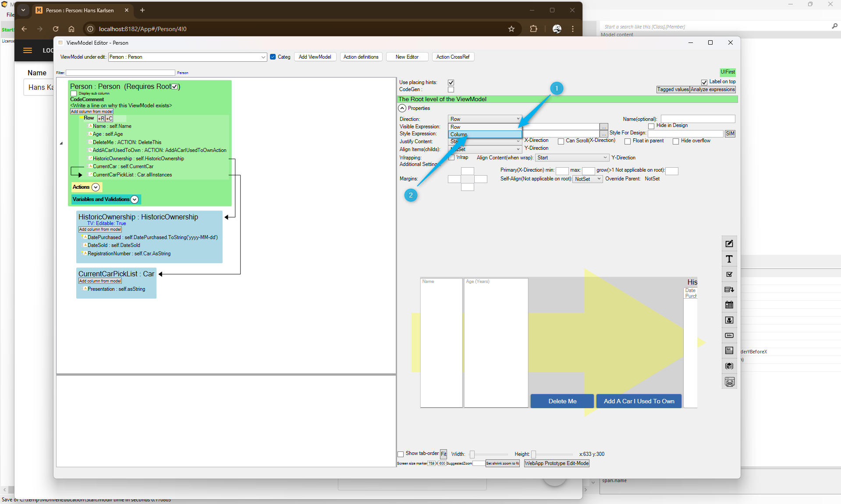Enable the CodeGen checkbox
This screenshot has width=841, height=504.
[x=451, y=90]
